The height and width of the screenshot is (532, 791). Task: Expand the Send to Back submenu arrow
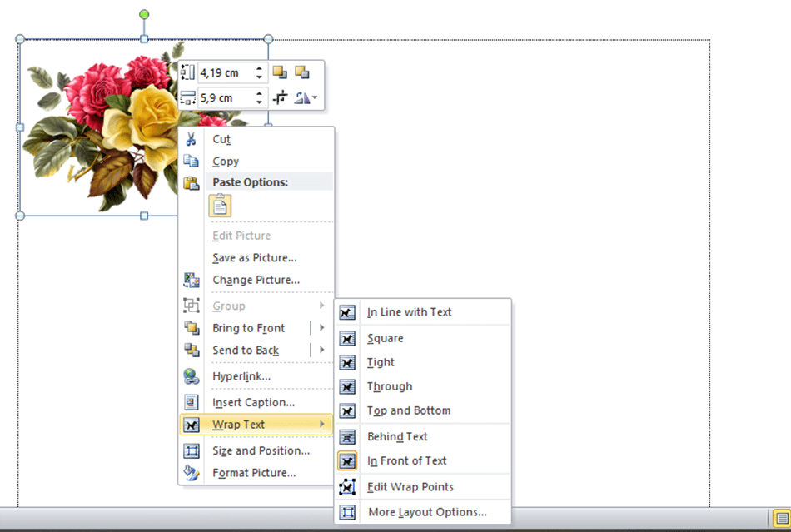point(321,351)
